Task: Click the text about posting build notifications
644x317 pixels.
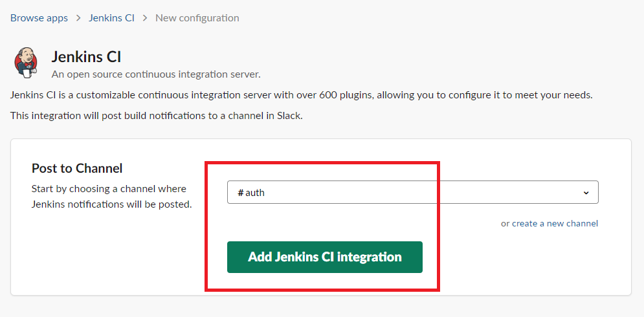Action: 157,116
